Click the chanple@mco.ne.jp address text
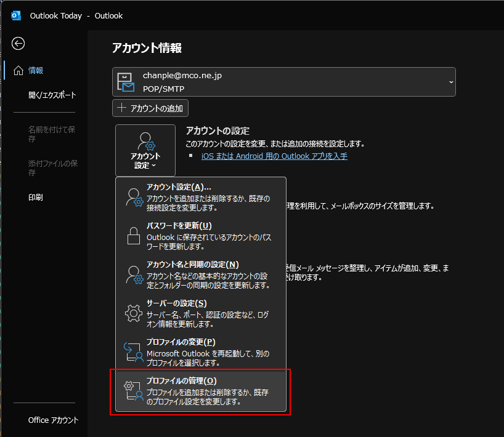 coord(182,76)
